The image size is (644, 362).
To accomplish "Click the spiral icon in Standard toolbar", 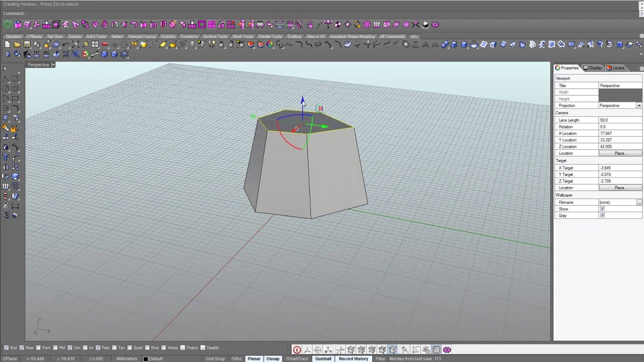I will [x=183, y=44].
